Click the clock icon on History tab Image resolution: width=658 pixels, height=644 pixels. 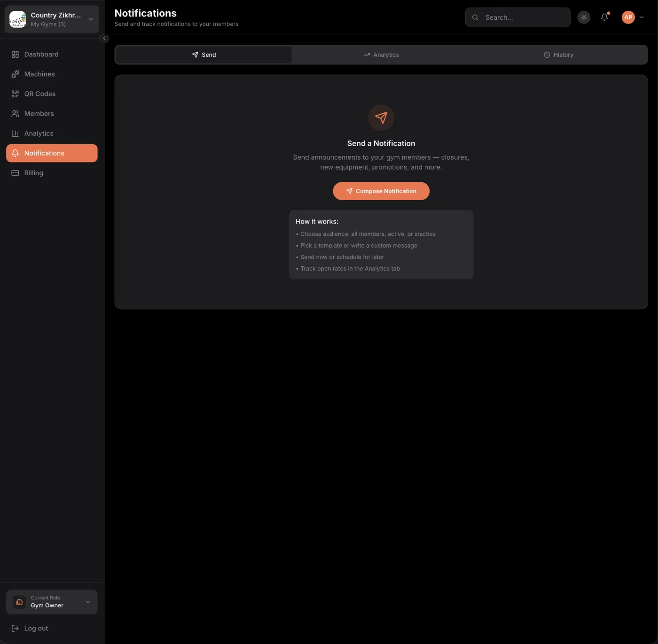pos(547,55)
